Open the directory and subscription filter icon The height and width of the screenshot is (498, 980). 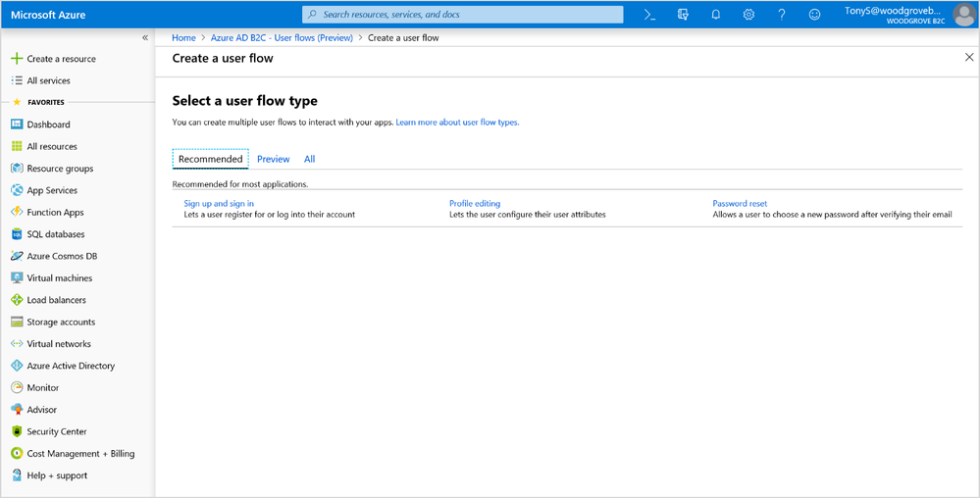[x=683, y=15]
